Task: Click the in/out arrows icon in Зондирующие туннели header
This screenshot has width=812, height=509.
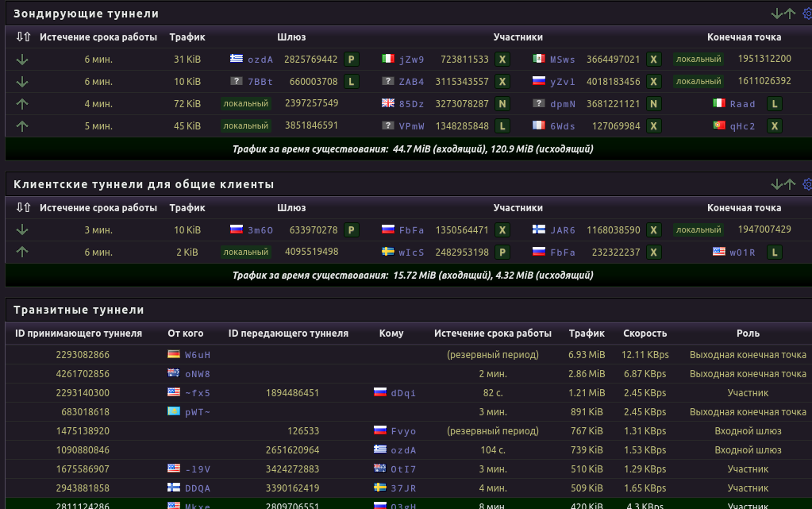Action: pos(783,13)
